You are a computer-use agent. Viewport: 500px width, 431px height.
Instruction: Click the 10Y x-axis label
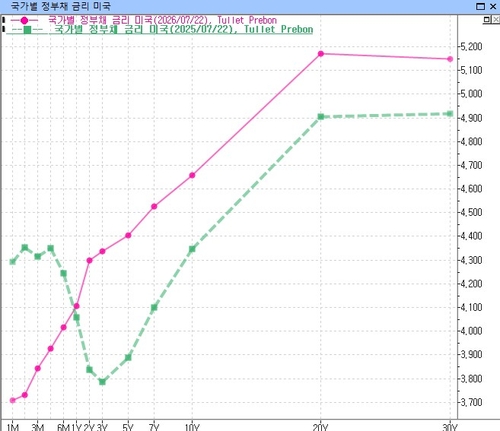(x=192, y=427)
